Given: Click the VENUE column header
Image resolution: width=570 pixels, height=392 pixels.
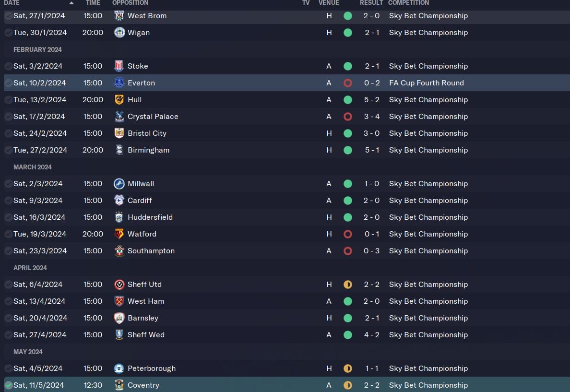Looking at the screenshot, I should [329, 3].
